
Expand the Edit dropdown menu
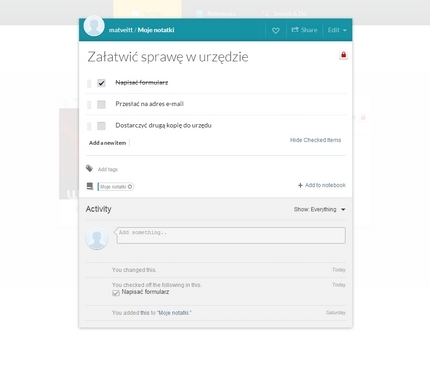coord(337,30)
